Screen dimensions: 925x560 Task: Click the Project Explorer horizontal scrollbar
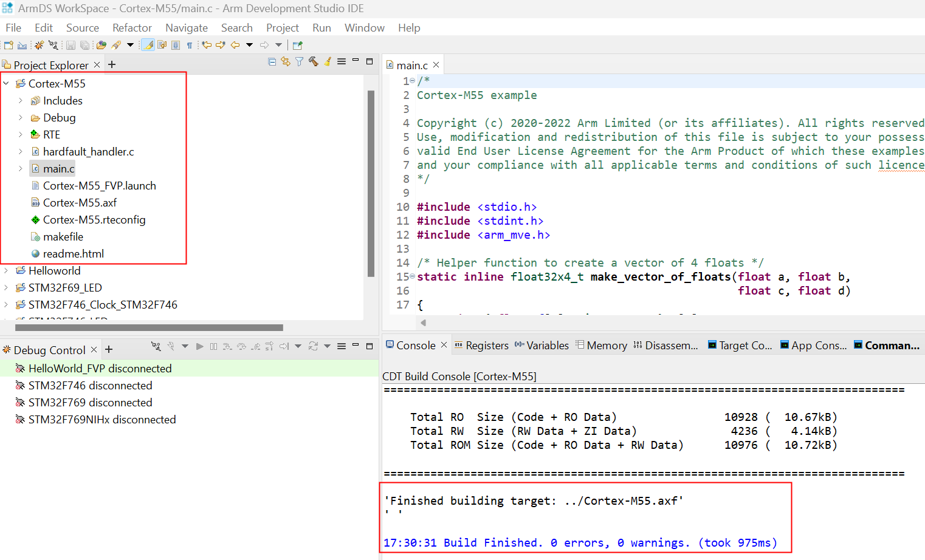coord(149,327)
